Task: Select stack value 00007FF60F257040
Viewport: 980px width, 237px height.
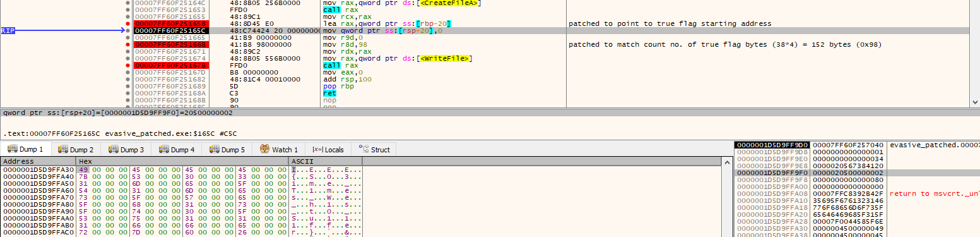Action: (x=847, y=145)
